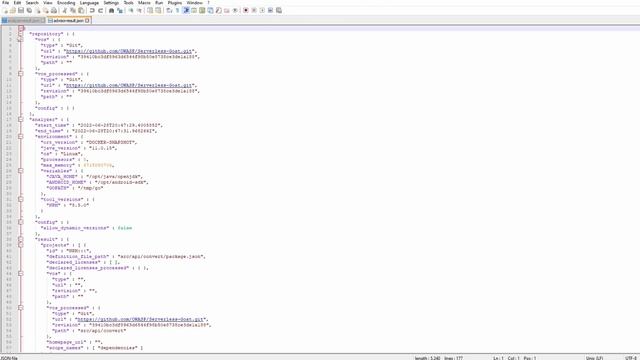Screen dimensions: 640x360
Task: Start macro recording with red record icon
Action: 246,10
